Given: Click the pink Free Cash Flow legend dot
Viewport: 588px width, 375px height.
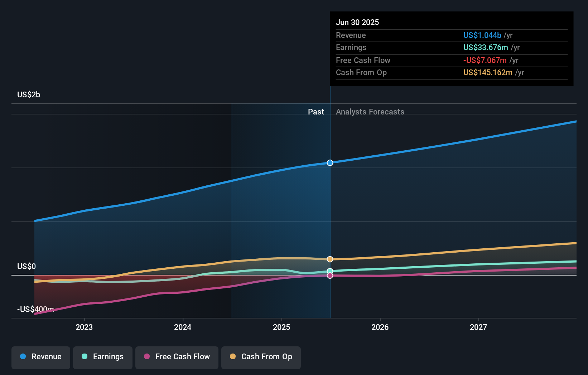Looking at the screenshot, I should coord(147,356).
